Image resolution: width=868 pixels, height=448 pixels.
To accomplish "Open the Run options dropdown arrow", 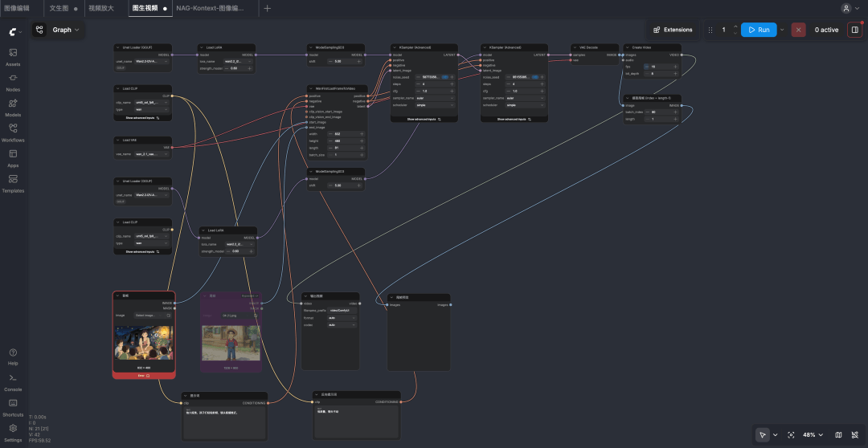I will coord(782,30).
